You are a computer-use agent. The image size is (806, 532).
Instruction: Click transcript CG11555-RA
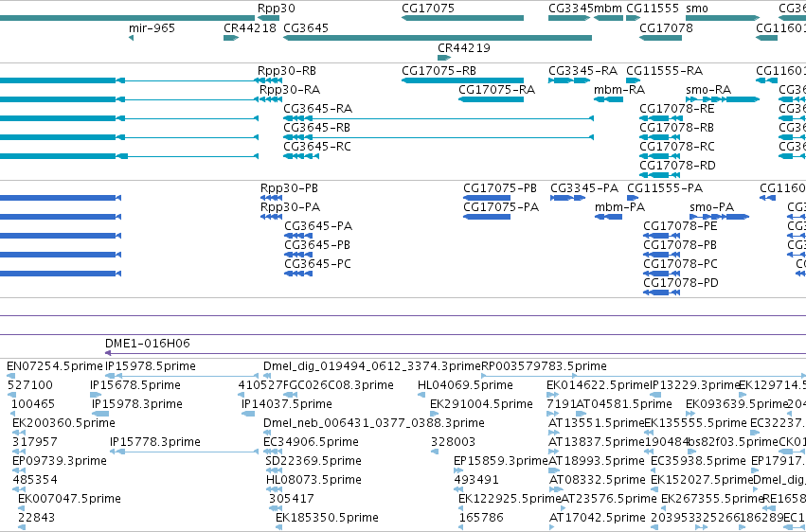pyautogui.click(x=664, y=71)
